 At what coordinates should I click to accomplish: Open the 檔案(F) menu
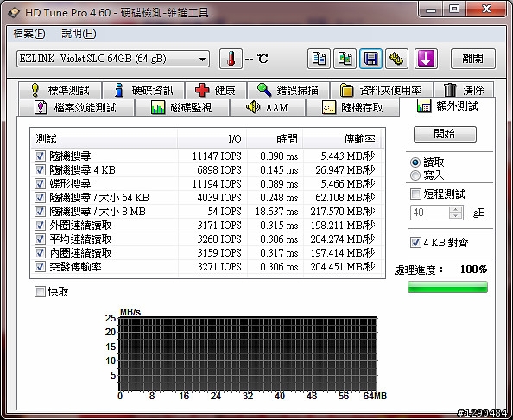29,34
